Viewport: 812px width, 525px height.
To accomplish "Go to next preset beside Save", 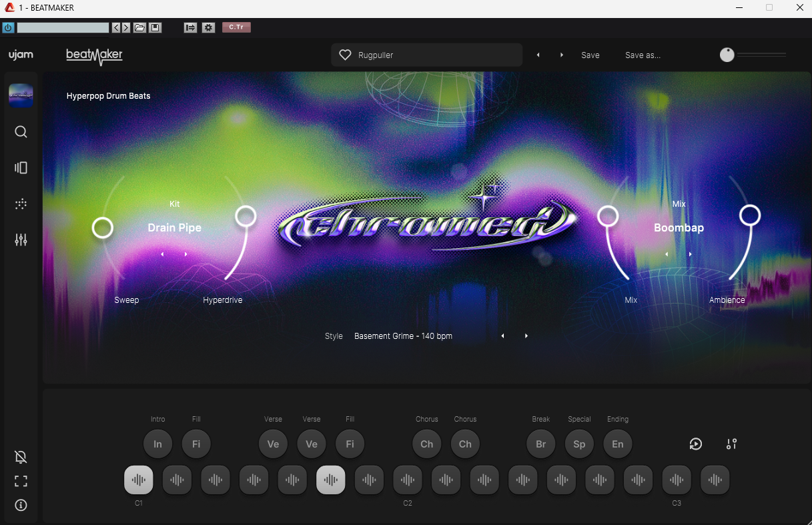I will 561,55.
